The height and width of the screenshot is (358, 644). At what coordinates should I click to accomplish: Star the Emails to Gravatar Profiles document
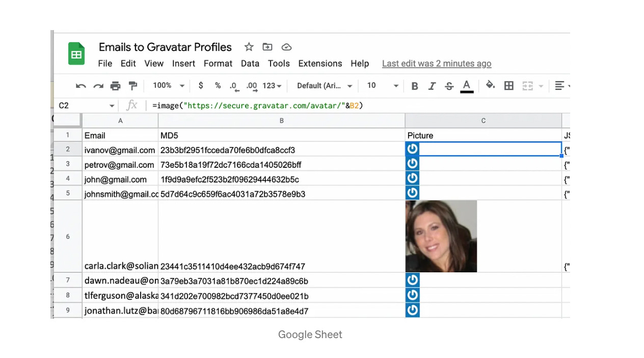(x=249, y=47)
